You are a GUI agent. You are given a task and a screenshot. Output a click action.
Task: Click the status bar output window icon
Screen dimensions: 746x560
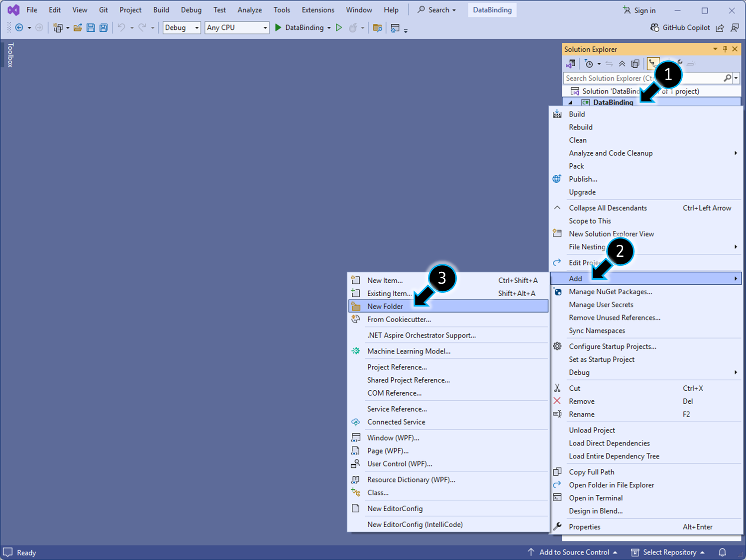[7, 553]
